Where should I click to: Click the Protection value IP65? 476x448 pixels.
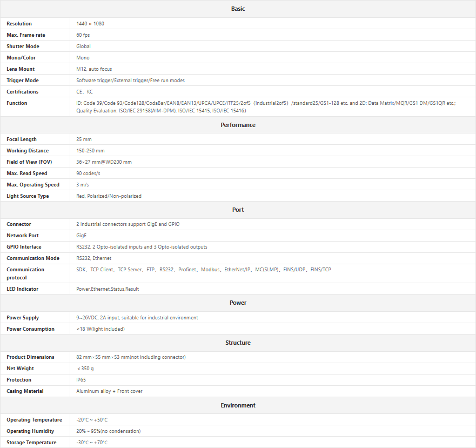pyautogui.click(x=81, y=380)
